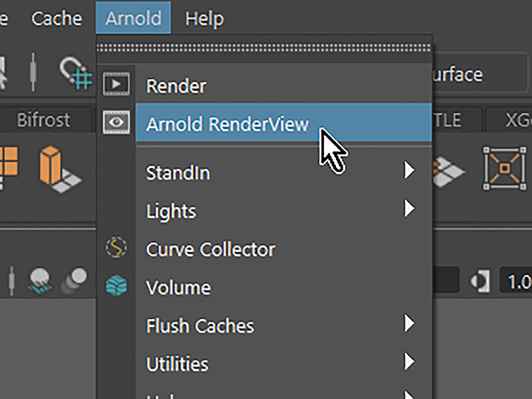Click the orange four-squares shelf icon
532x399 pixels.
[8, 168]
